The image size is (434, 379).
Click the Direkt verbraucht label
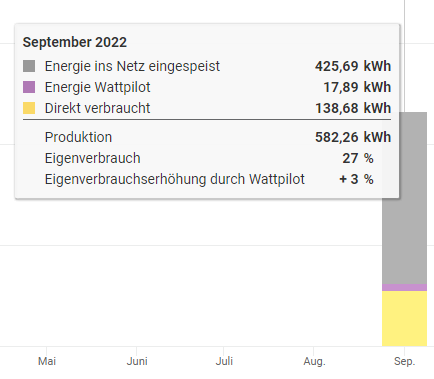pos(98,108)
